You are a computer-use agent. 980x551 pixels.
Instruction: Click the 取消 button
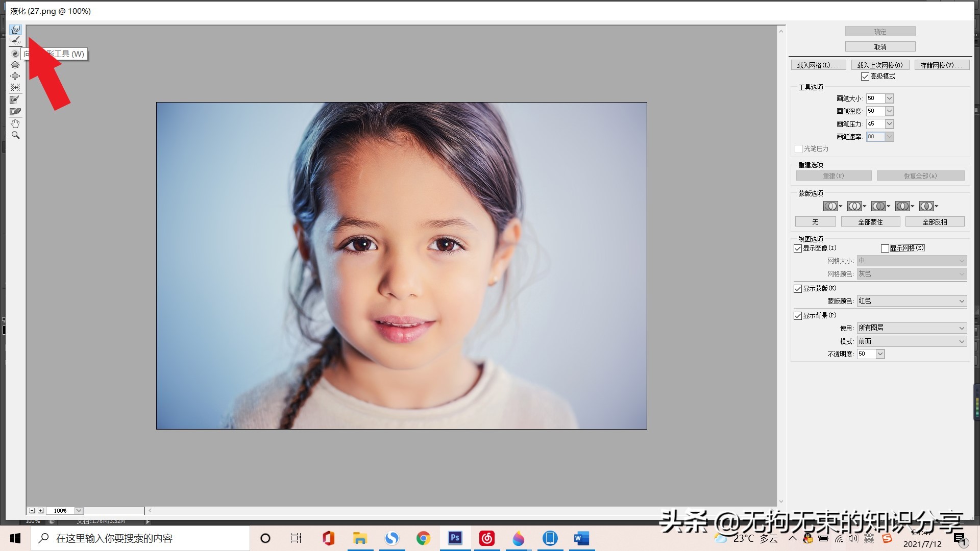pos(880,47)
